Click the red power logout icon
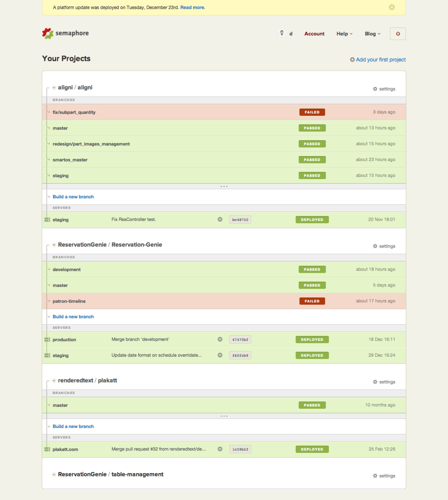The width and height of the screenshot is (448, 500). (398, 34)
